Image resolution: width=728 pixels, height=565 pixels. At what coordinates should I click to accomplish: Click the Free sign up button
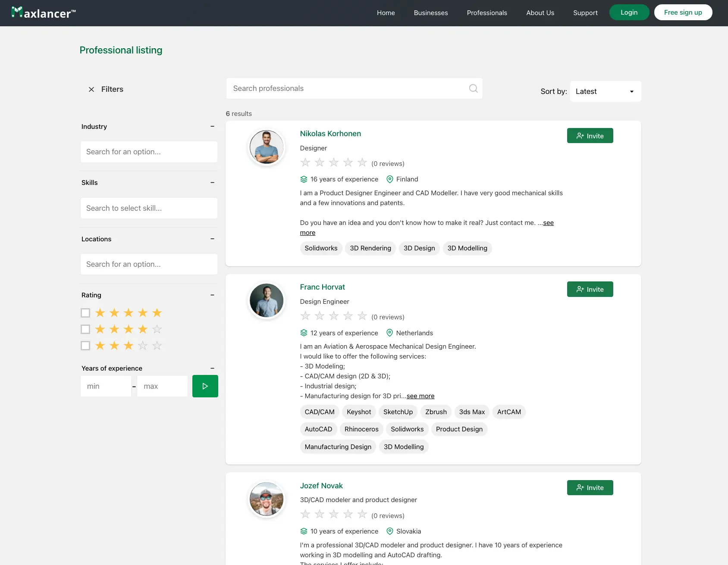click(683, 12)
